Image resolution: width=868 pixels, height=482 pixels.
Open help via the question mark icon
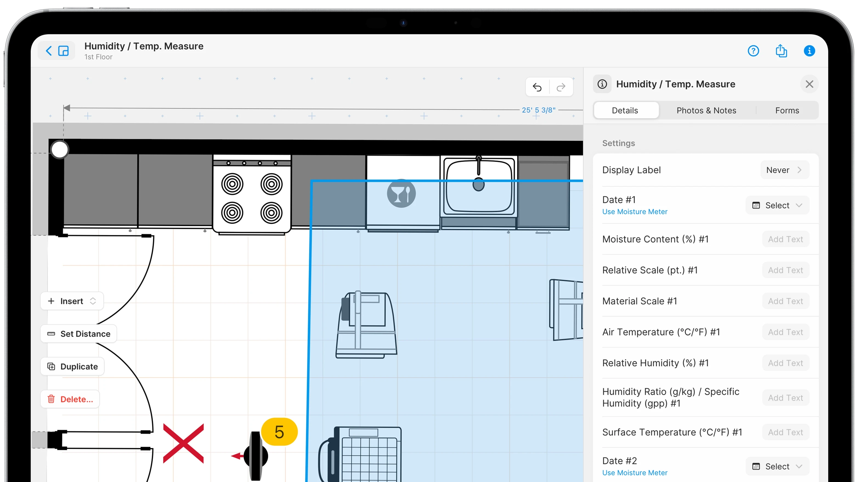tap(753, 51)
